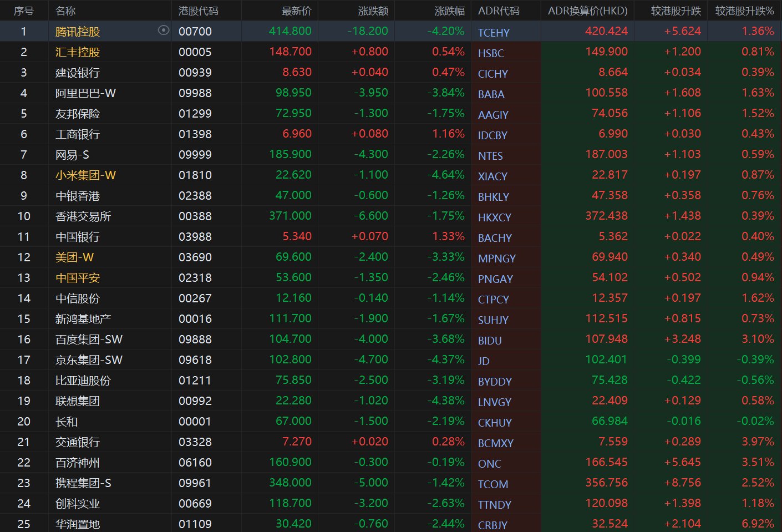
Task: Click the stock name 交通银行
Action: pyautogui.click(x=78, y=442)
